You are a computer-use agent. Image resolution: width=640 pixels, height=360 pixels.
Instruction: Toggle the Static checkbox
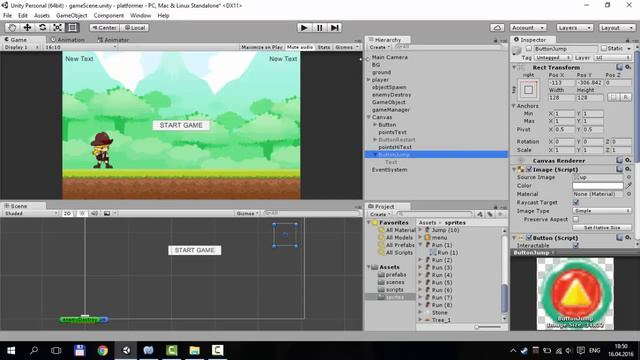pos(604,49)
